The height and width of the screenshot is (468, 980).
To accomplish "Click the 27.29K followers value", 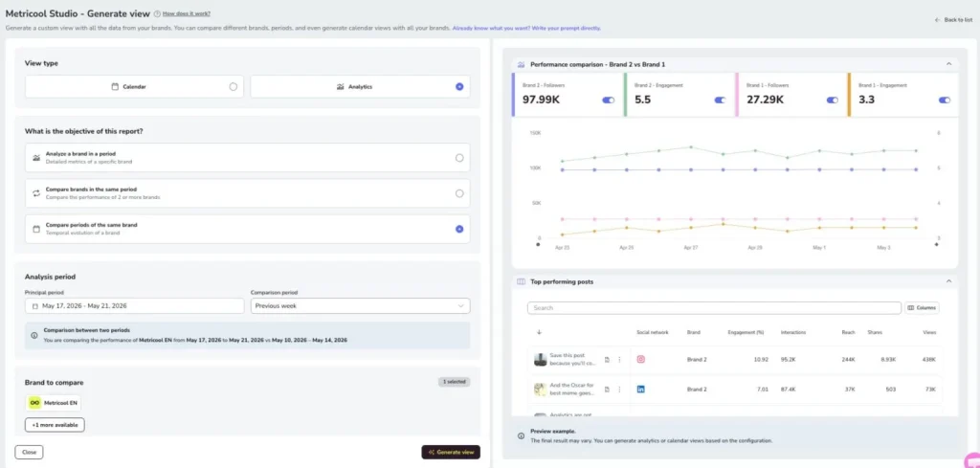I will (765, 100).
